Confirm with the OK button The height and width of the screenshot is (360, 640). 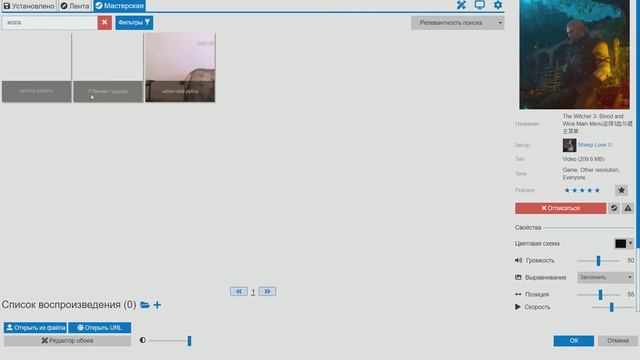[x=573, y=341]
